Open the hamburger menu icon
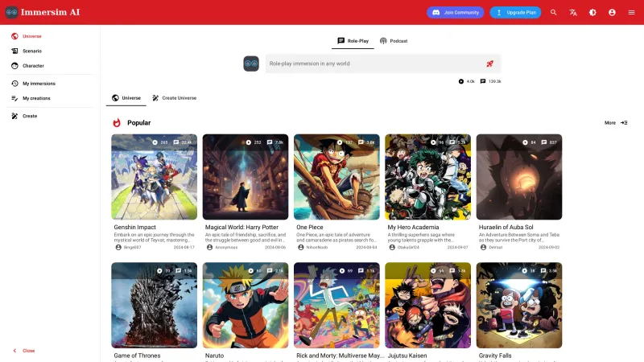This screenshot has height=362, width=644. (632, 12)
